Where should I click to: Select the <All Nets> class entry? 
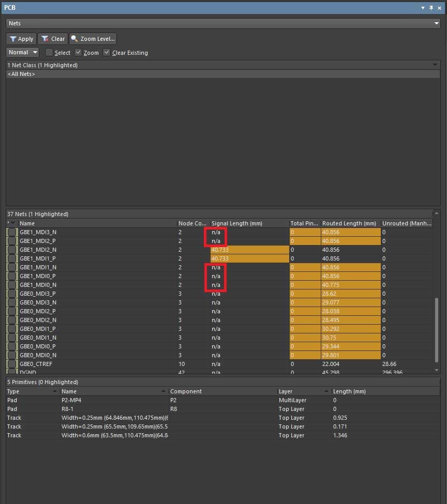(22, 74)
